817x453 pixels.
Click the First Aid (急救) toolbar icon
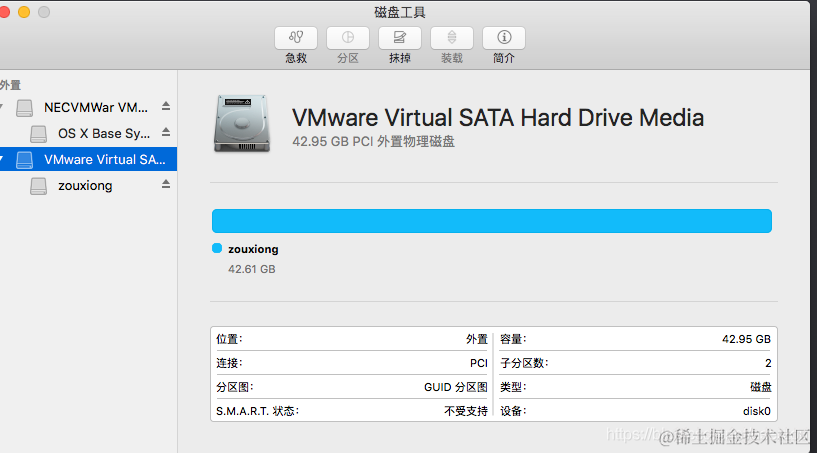pyautogui.click(x=296, y=38)
